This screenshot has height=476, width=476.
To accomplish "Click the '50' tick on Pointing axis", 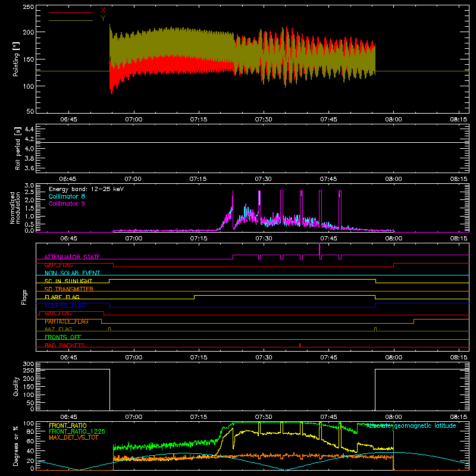I will click(30, 111).
